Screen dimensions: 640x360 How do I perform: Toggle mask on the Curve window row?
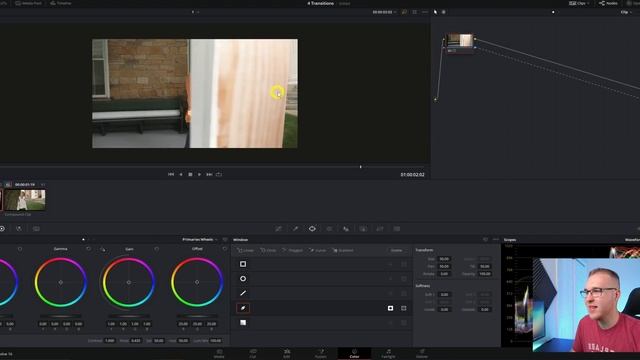tap(404, 308)
